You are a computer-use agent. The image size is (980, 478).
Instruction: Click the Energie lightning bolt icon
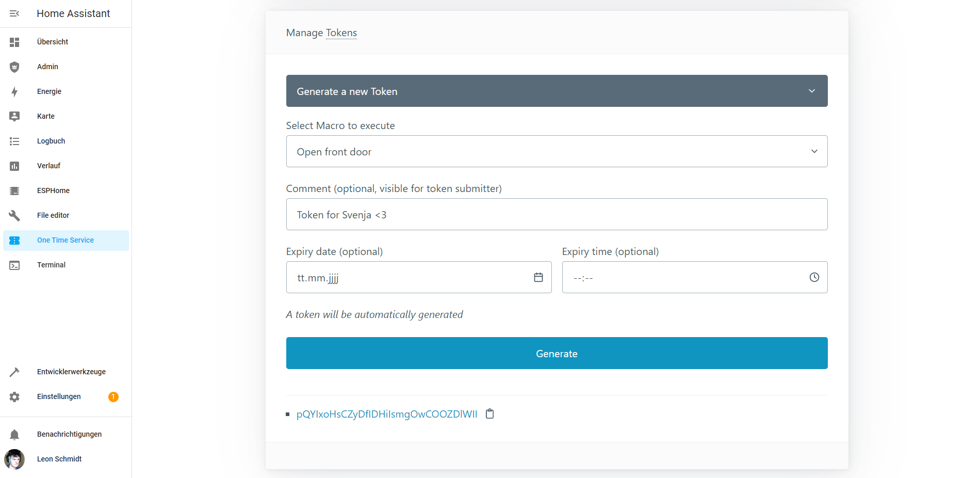pos(14,92)
